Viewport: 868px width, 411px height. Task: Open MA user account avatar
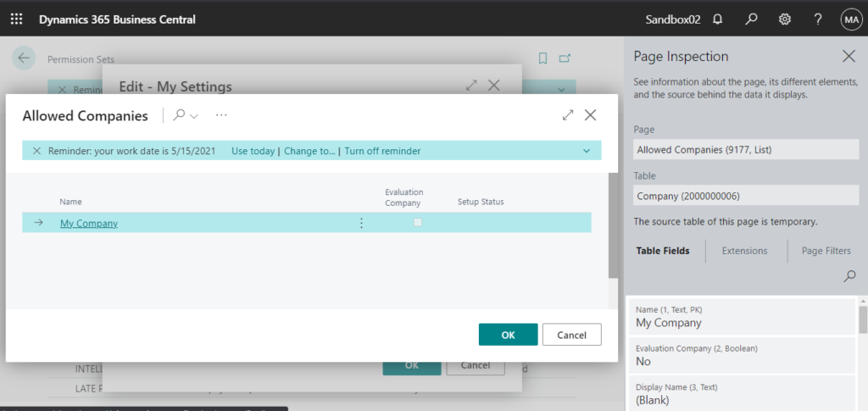[x=851, y=19]
